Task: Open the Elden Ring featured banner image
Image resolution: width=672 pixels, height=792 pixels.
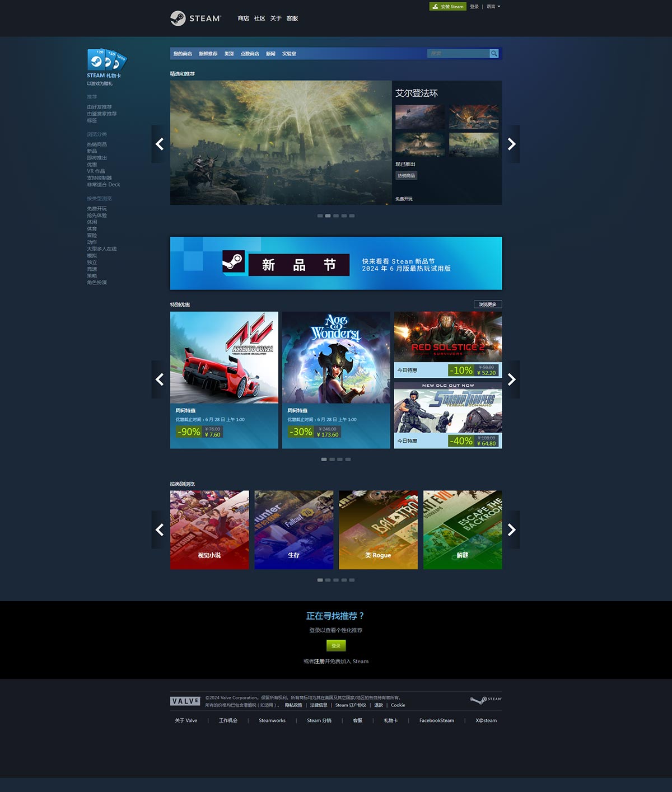Action: (x=281, y=143)
